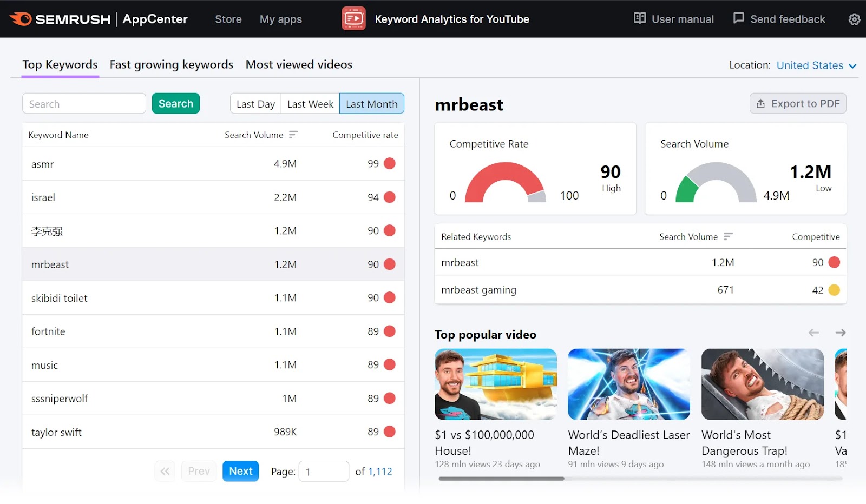This screenshot has height=504, width=866.
Task: Open the settings gear
Action: tap(854, 19)
